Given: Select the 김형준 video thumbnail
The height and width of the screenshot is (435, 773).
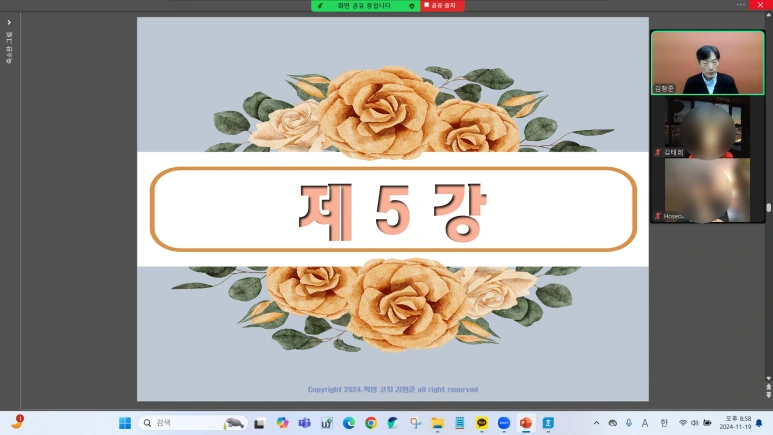Looking at the screenshot, I should point(707,63).
